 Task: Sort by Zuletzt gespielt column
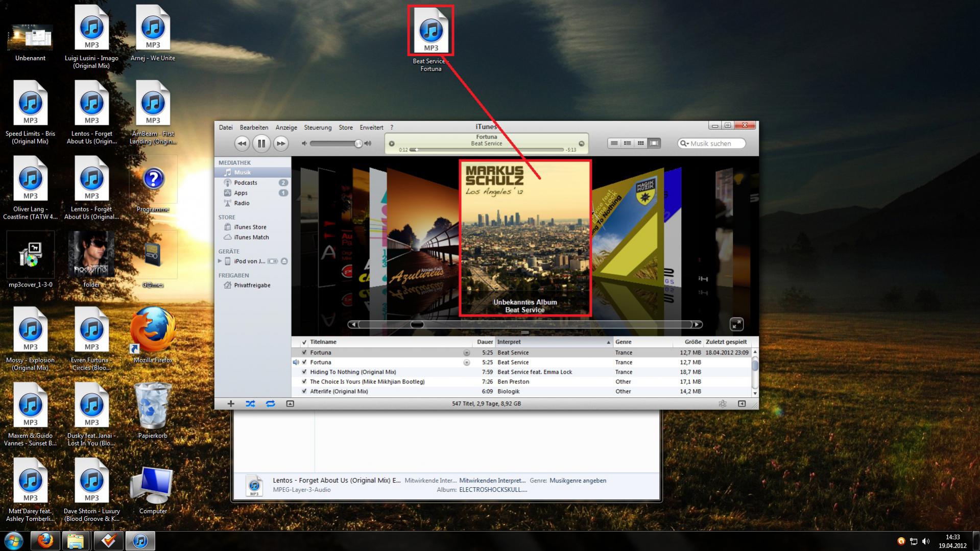pos(727,342)
